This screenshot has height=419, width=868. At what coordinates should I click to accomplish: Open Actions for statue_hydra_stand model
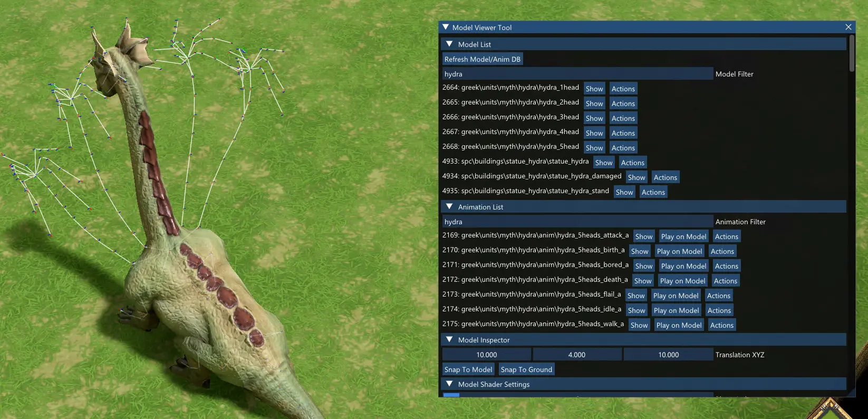click(653, 192)
